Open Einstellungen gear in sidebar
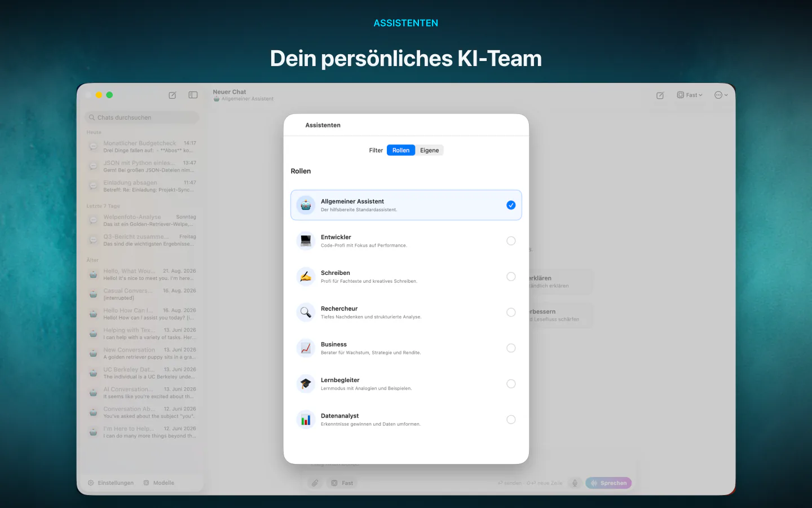This screenshot has height=508, width=812. click(x=111, y=483)
